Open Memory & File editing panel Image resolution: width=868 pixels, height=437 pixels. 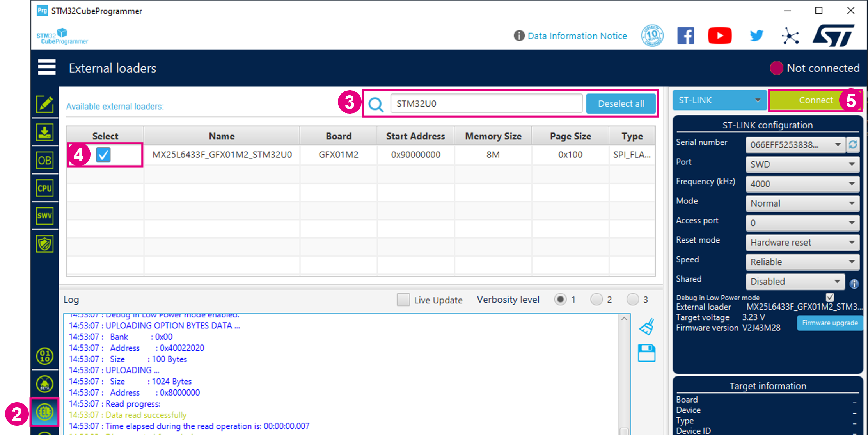coord(45,104)
